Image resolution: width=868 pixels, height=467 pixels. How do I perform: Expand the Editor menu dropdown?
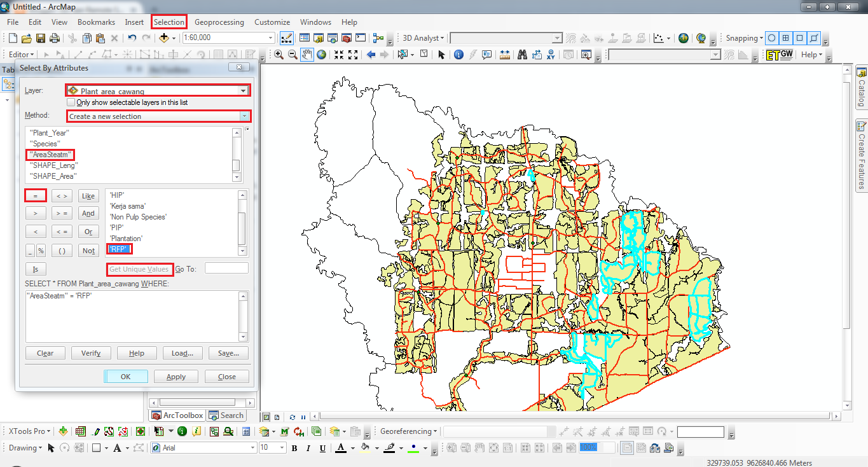(22, 55)
